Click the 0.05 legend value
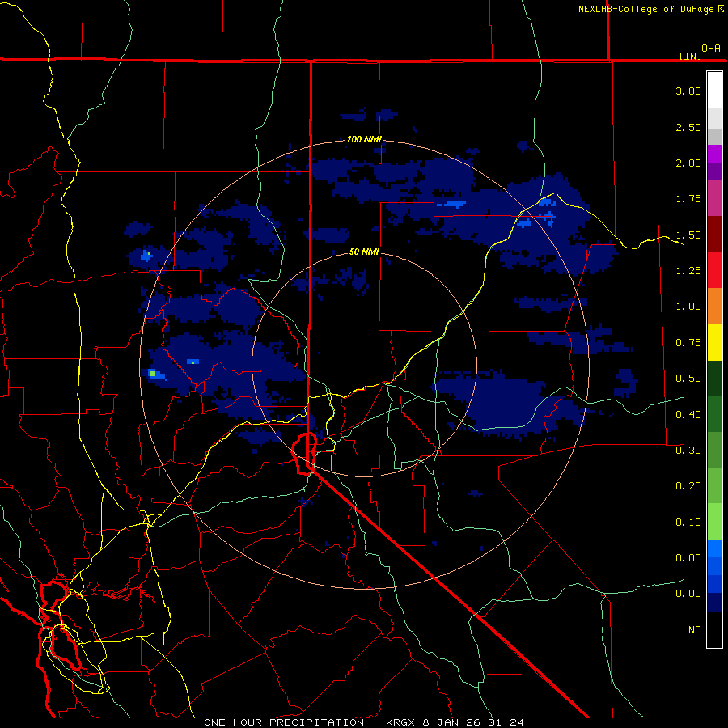728x728 pixels. (688, 557)
